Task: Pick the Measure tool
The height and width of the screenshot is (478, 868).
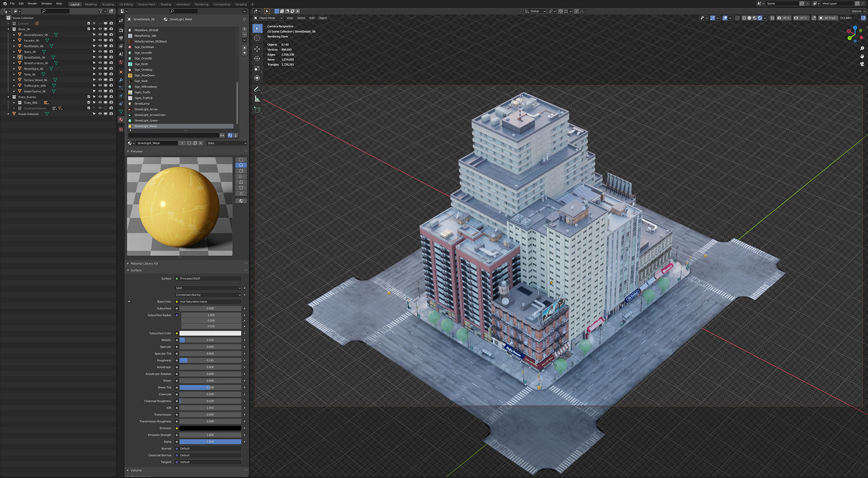Action: pos(257,99)
